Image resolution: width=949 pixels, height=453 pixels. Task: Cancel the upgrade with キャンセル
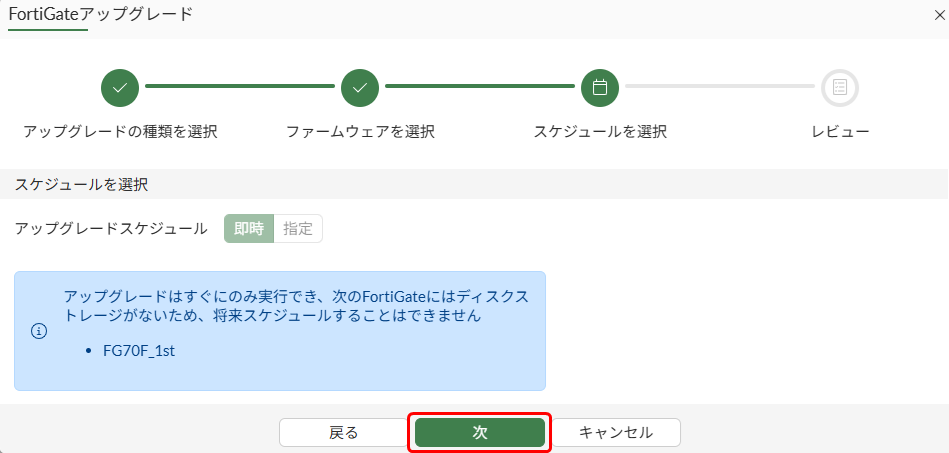[616, 432]
